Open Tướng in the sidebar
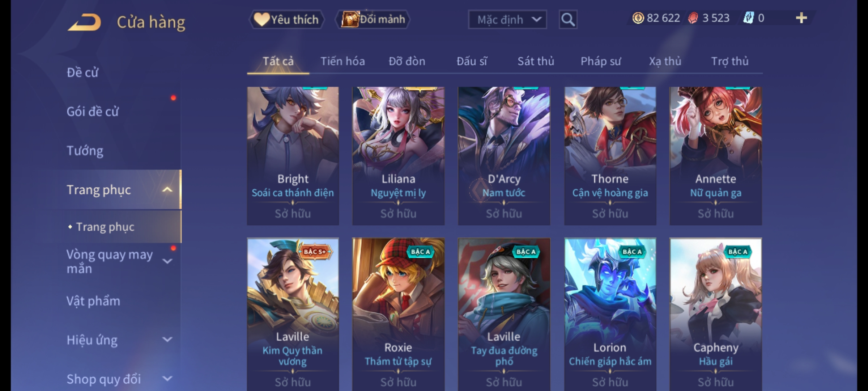The height and width of the screenshot is (391, 868). coord(85,151)
